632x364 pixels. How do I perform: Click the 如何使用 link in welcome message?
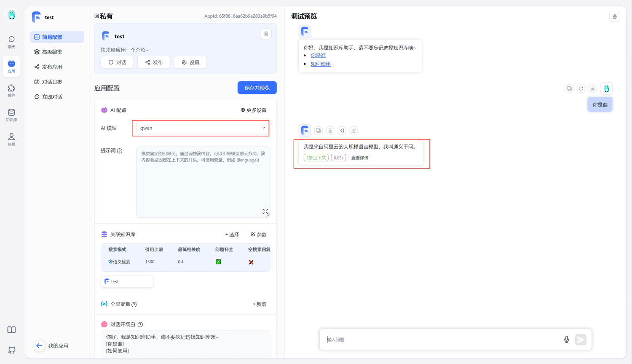321,64
